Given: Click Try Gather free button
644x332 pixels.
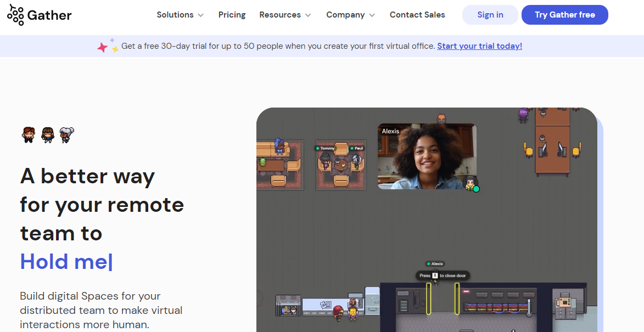Looking at the screenshot, I should coord(565,15).
